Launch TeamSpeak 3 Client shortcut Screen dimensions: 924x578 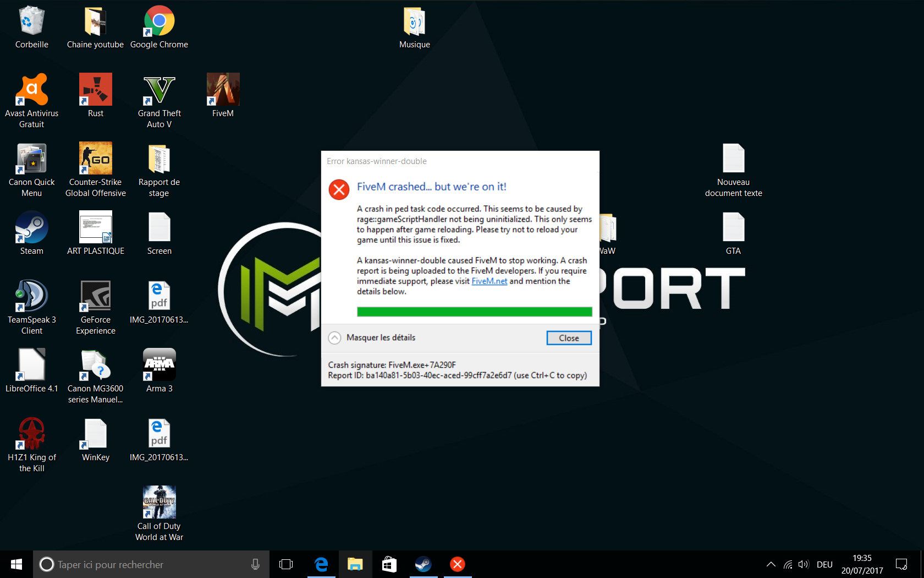coord(31,308)
